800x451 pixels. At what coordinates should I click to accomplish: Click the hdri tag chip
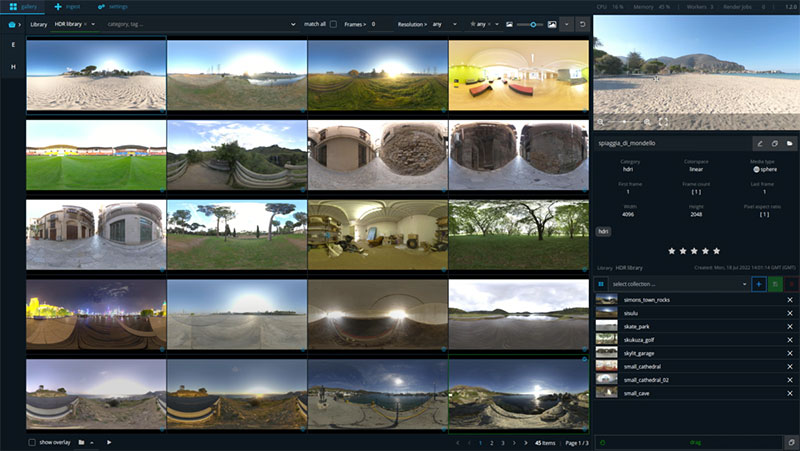point(603,231)
